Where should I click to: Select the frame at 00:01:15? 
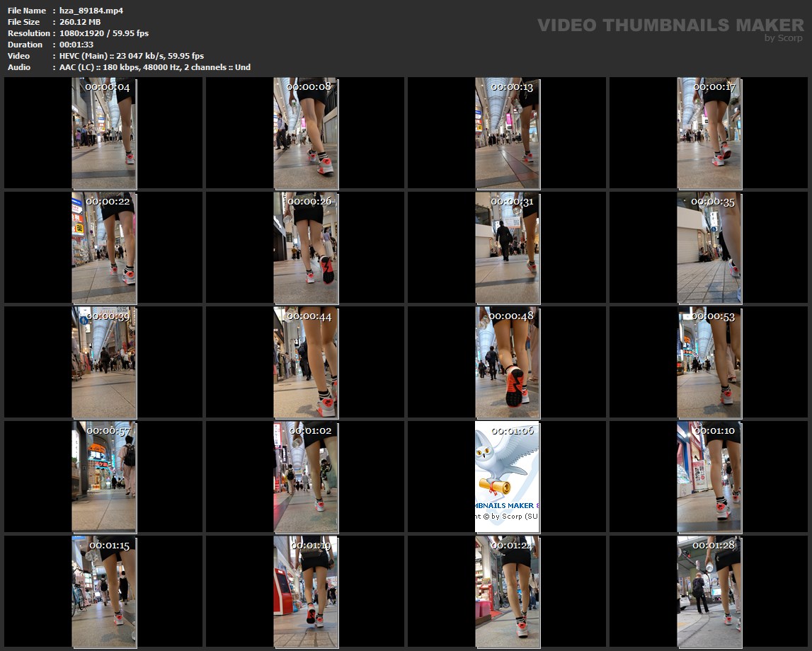click(104, 592)
